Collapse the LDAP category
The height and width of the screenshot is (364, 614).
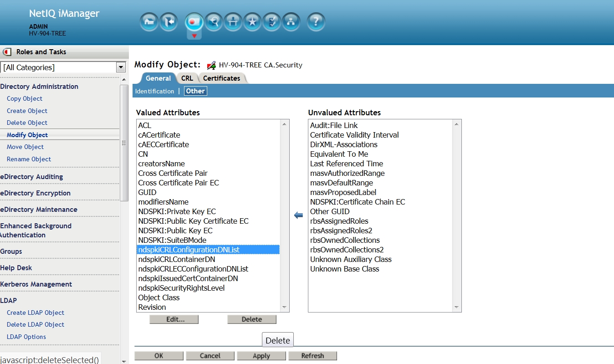pos(8,301)
